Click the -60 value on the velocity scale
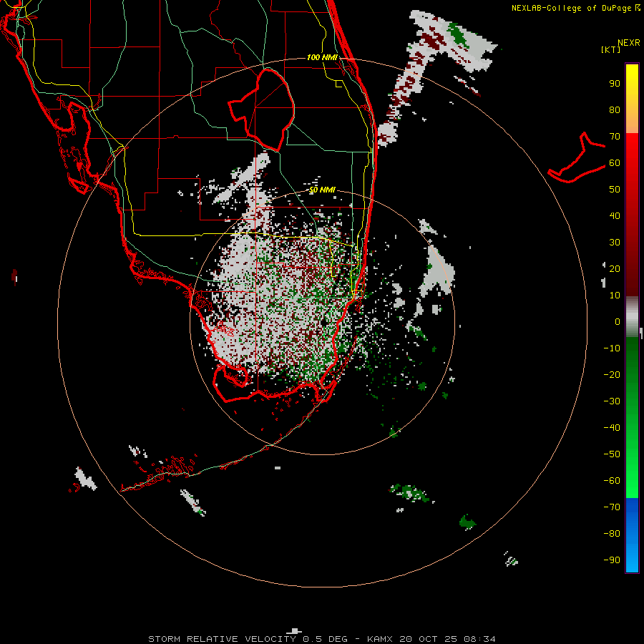This screenshot has height=644, width=644. 612,481
